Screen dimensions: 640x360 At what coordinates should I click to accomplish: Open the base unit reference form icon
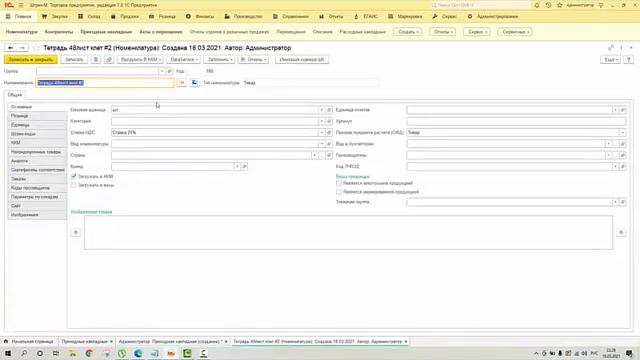click(329, 110)
